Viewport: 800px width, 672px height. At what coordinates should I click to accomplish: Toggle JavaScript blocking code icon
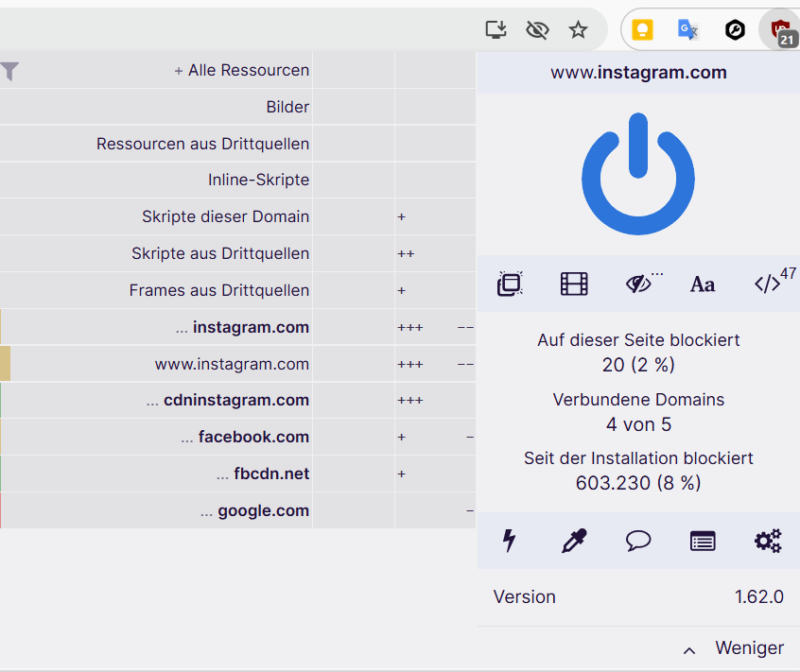click(768, 284)
